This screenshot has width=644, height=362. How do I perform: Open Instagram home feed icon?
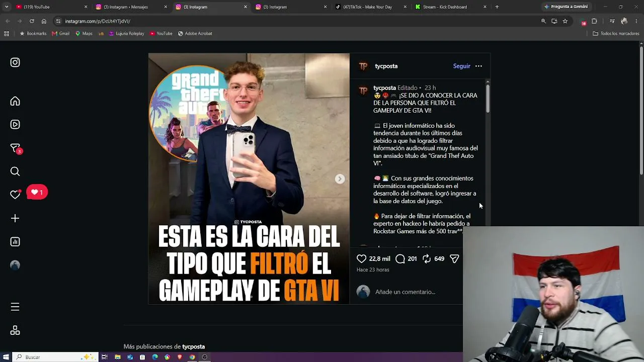click(x=15, y=101)
